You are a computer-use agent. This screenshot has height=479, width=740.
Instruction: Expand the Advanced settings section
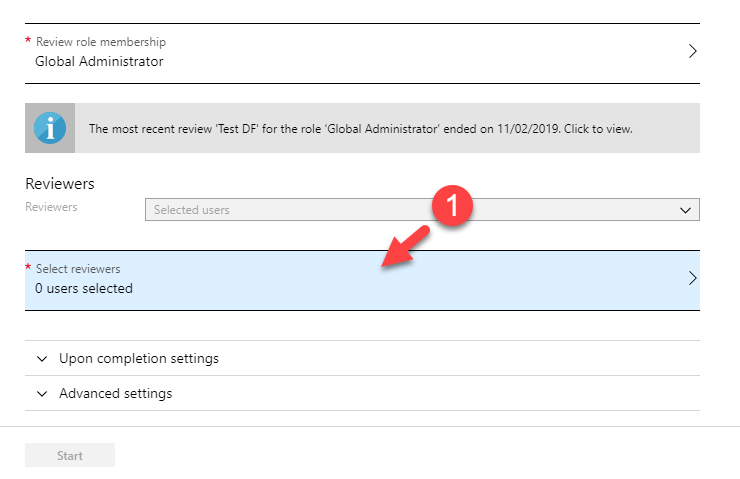115,393
